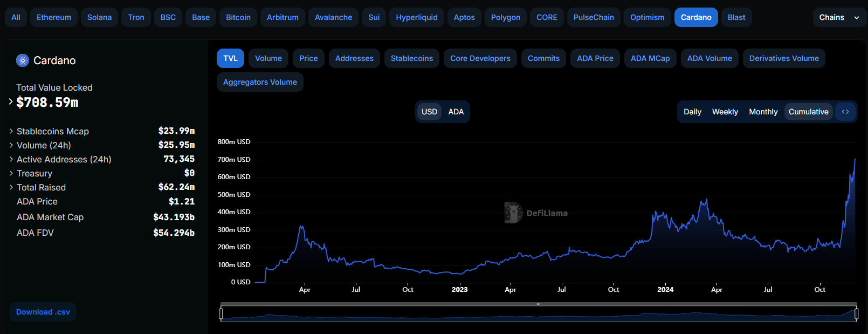Switch to the Polygon chain
The height and width of the screenshot is (334, 868).
point(506,17)
